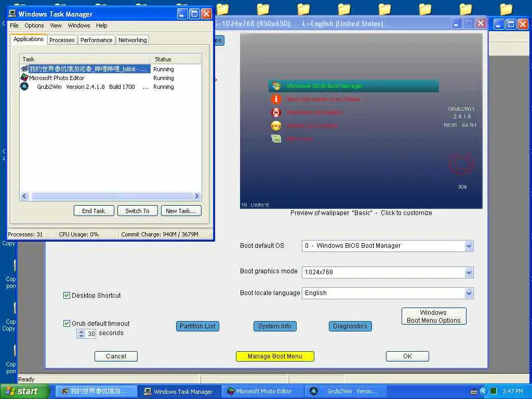This screenshot has height=399, width=532.
Task: Select the bilibili task row icon
Action: coord(24,69)
